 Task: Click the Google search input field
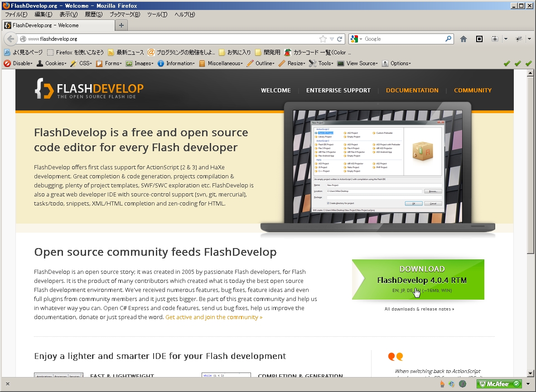(403, 39)
